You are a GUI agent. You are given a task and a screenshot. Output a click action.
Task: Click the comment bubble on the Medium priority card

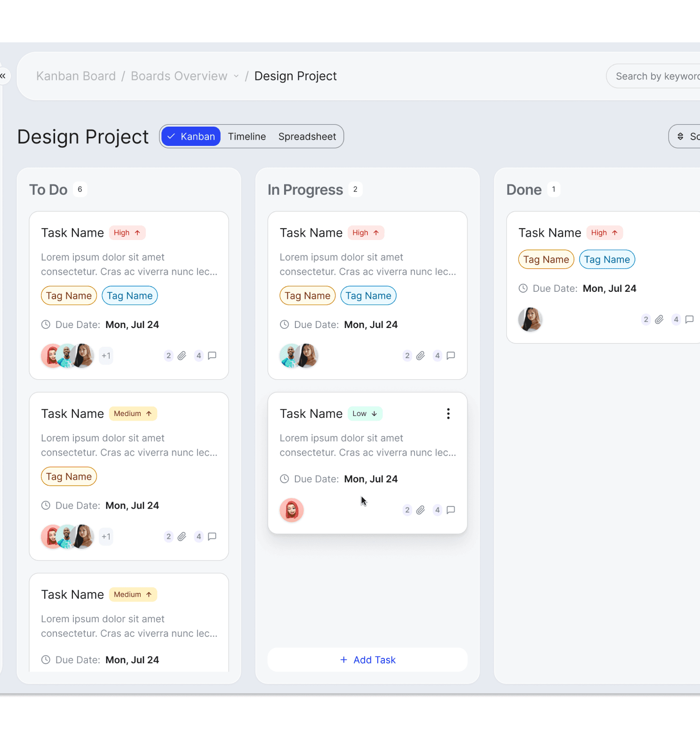point(212,537)
